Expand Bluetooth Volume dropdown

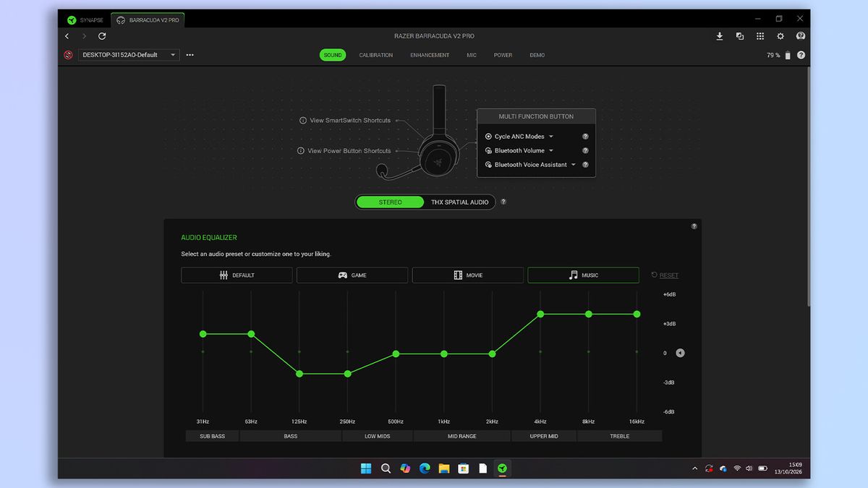coord(551,150)
